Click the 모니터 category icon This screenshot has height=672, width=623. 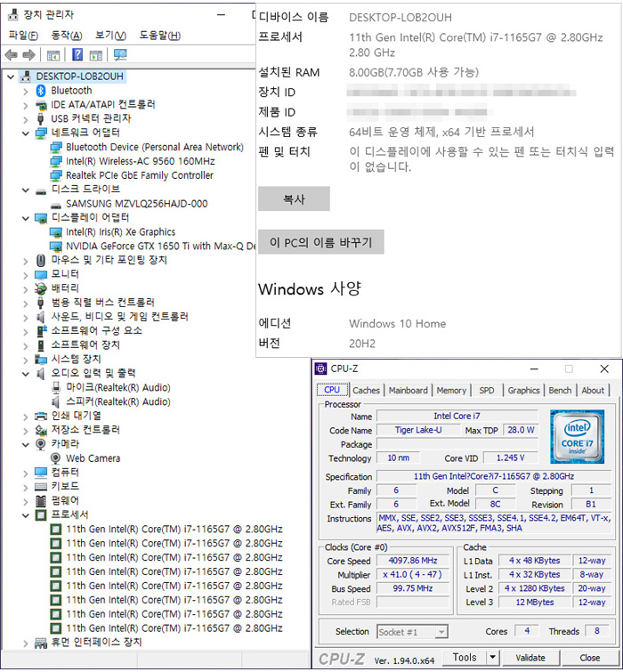pyautogui.click(x=41, y=274)
